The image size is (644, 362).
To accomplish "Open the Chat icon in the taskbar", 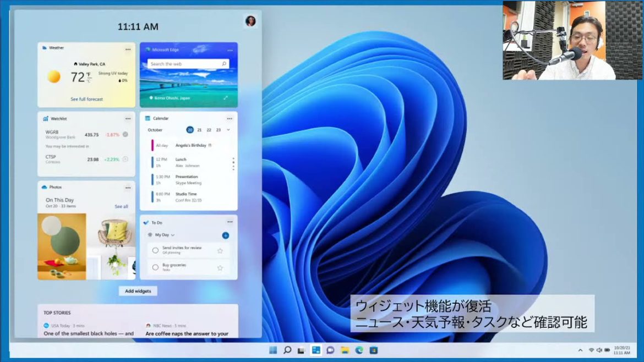I will pyautogui.click(x=330, y=350).
